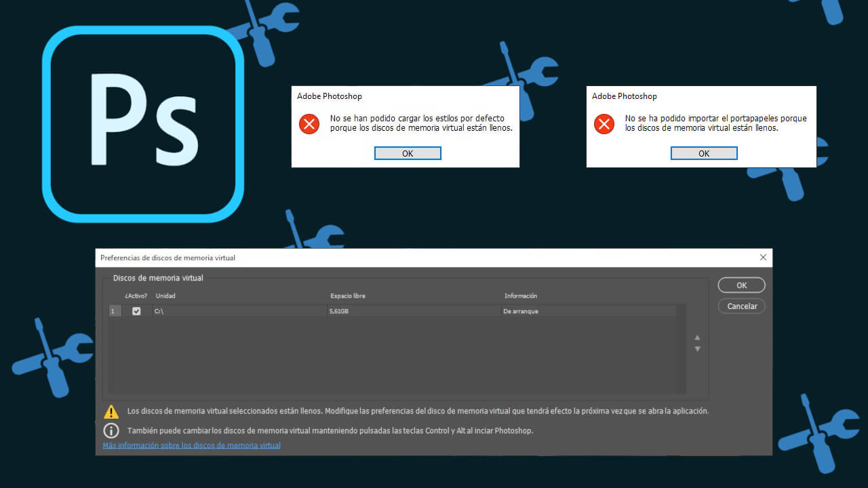Click the ¿Activo? column header
Screen dimensions: 868x488
click(x=136, y=296)
